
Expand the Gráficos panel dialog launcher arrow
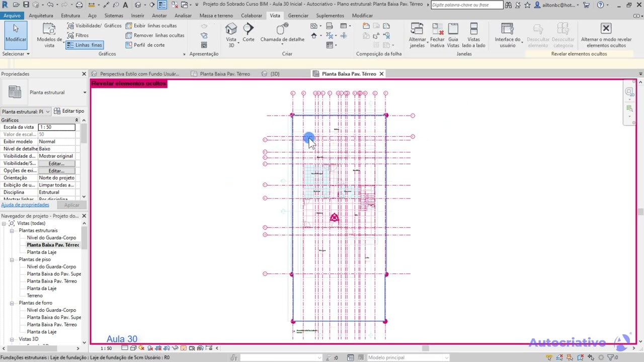tap(184, 54)
